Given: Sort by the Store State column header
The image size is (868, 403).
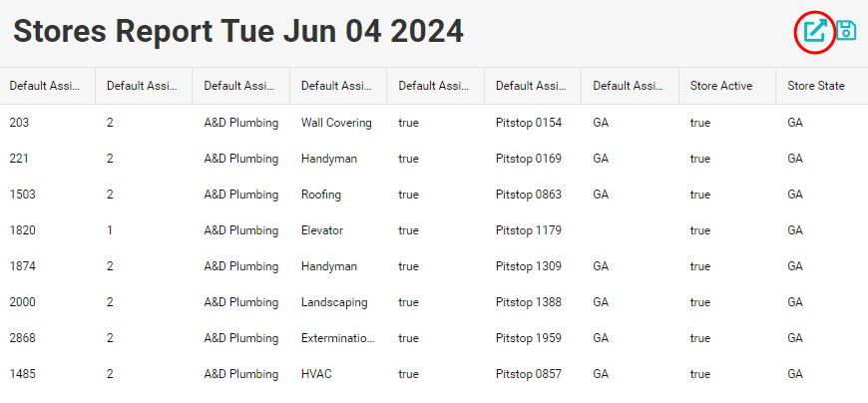Looking at the screenshot, I should pyautogui.click(x=815, y=86).
